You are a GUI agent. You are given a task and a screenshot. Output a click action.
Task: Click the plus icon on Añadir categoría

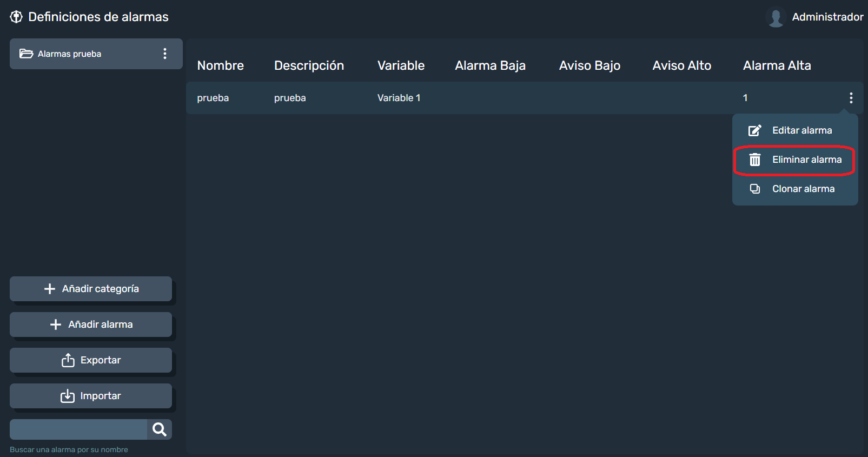[x=50, y=289]
